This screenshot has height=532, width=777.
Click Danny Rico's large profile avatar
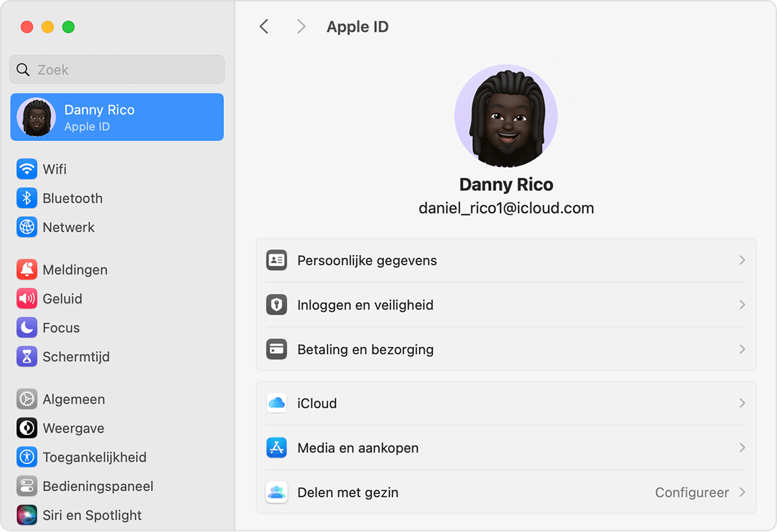click(x=506, y=116)
